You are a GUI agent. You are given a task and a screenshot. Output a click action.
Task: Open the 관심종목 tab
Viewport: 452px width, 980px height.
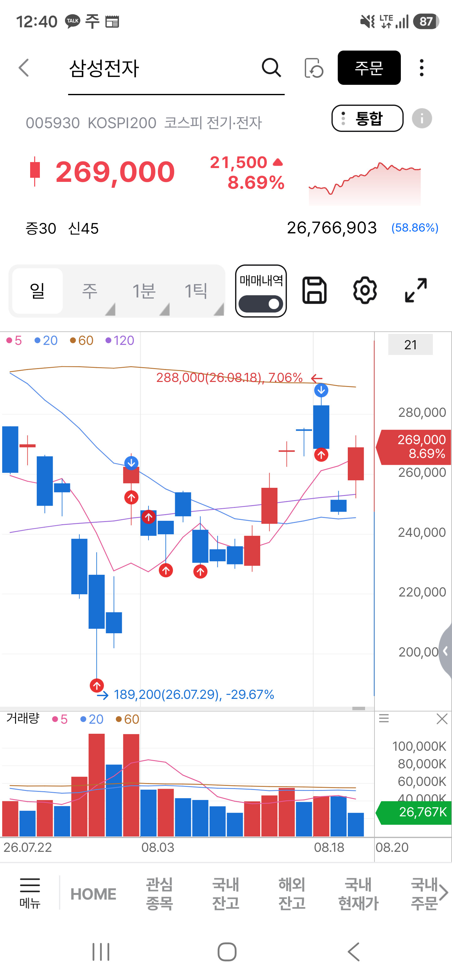pos(160,893)
